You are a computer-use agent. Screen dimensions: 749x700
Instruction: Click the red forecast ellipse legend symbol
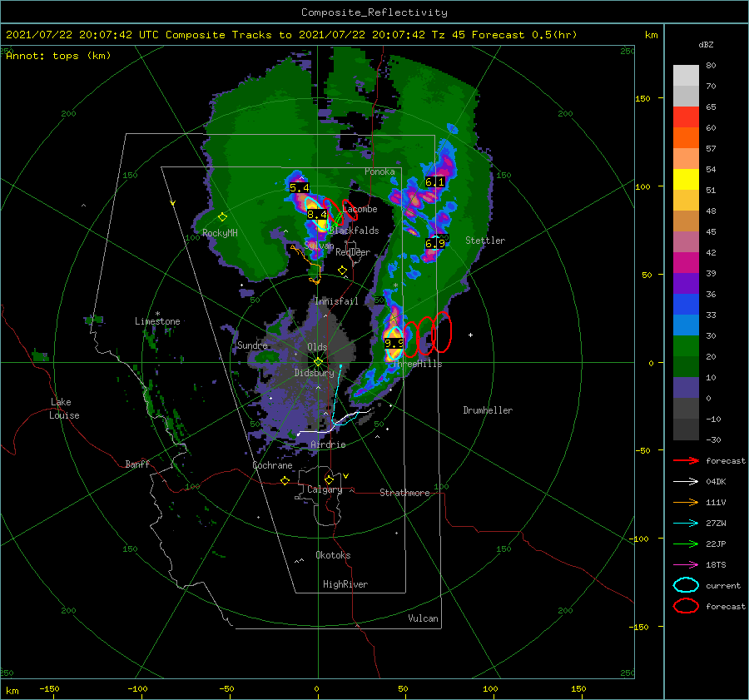point(686,606)
